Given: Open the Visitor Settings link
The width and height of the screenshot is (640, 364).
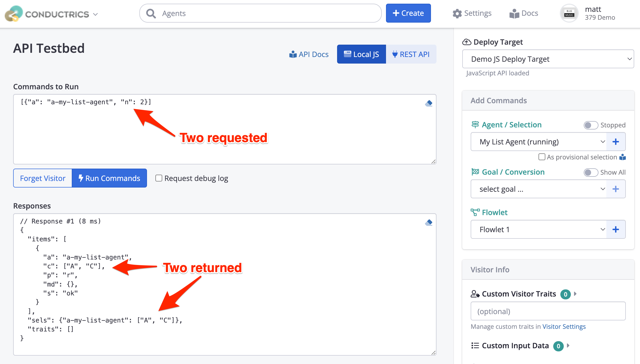Looking at the screenshot, I should (x=564, y=327).
